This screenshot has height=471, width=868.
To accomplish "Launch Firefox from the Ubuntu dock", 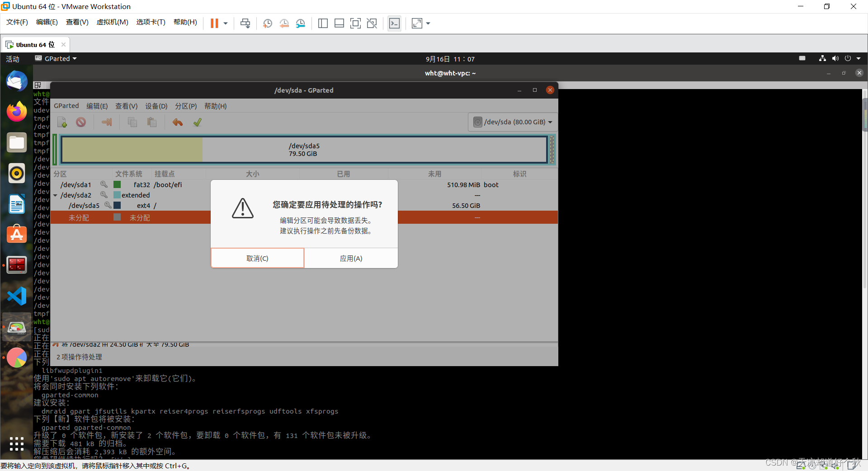I will (x=17, y=112).
